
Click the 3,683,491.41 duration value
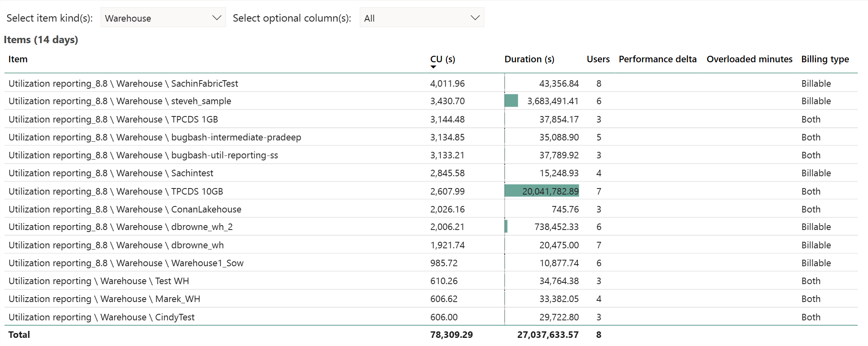tap(553, 101)
